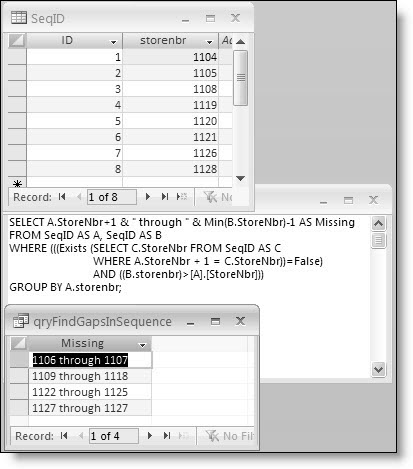Click row selector for ID 3 row
Screen dimensions: 413x469
tap(17, 89)
